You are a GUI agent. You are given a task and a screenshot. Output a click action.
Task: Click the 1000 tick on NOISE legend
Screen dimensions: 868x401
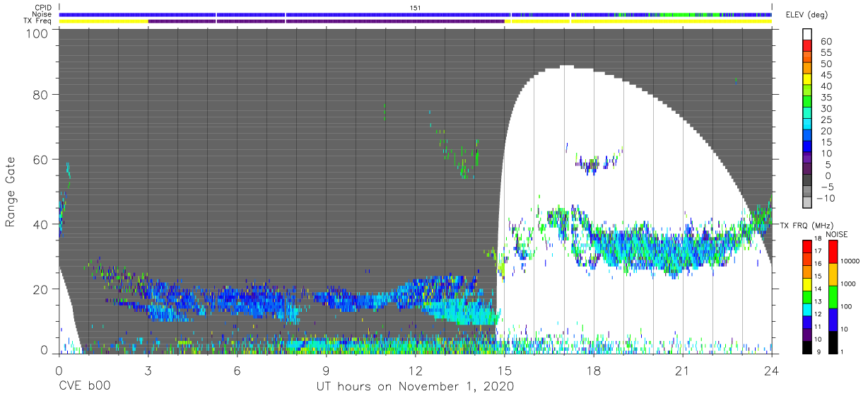848,284
